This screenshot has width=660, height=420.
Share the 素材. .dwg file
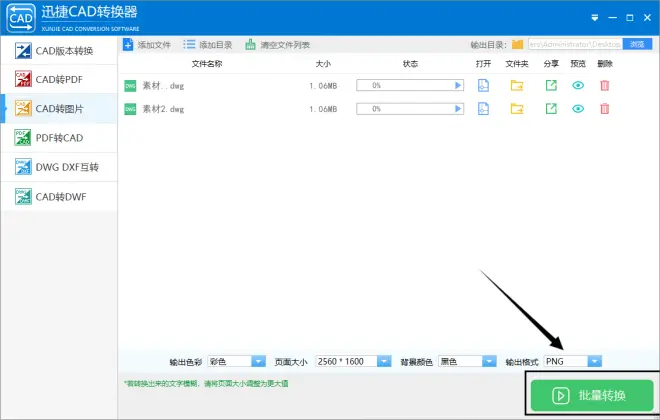[x=551, y=85]
